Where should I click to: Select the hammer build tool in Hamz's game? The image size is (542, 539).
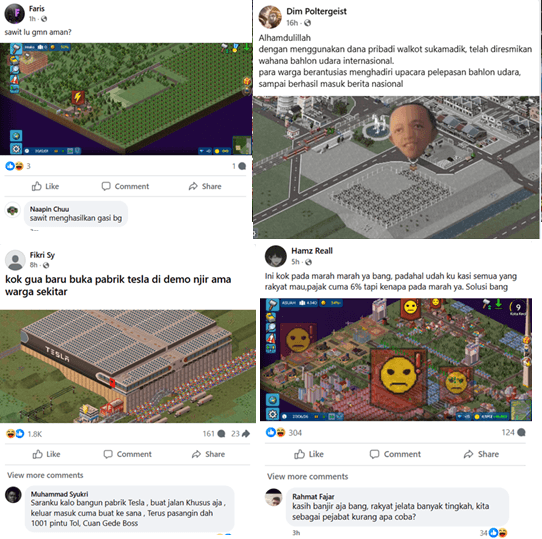point(272,305)
